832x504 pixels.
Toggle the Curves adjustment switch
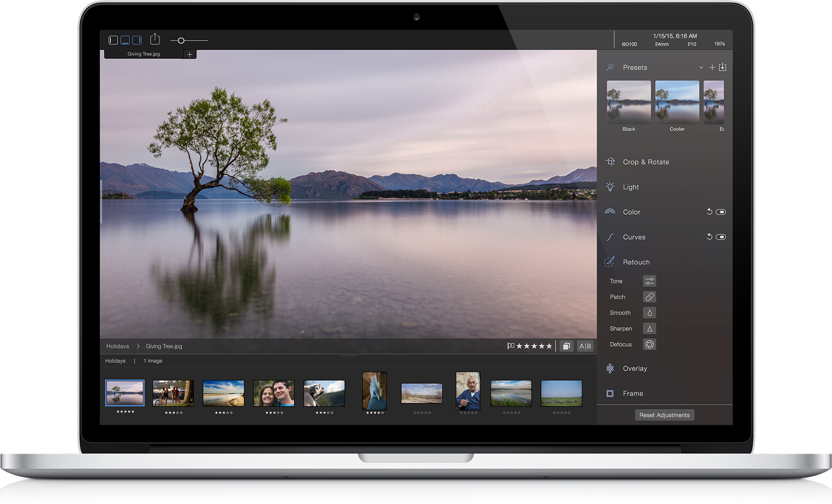(x=721, y=237)
